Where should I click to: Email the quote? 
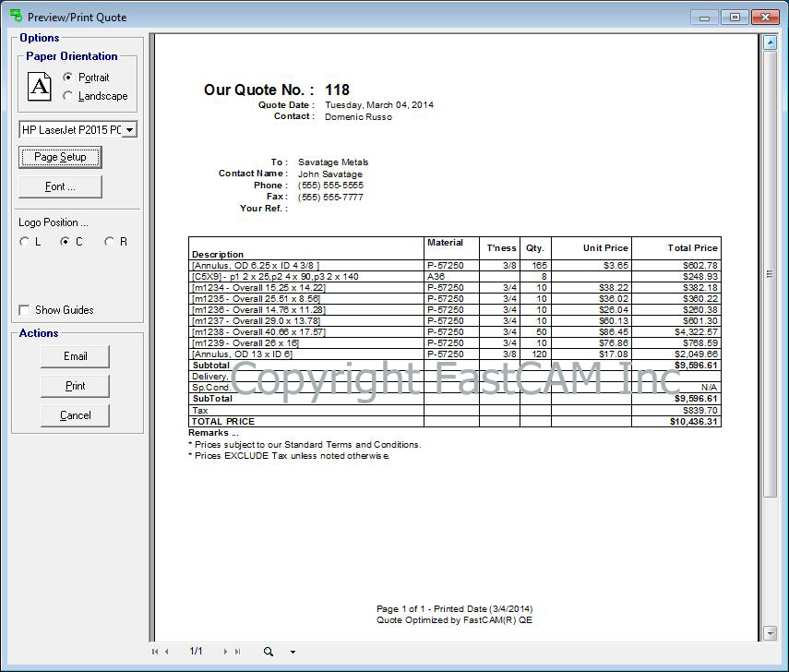pos(75,356)
